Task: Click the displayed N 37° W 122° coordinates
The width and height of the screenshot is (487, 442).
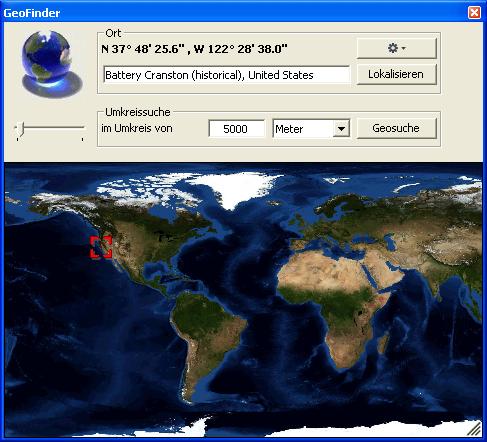Action: [x=194, y=49]
